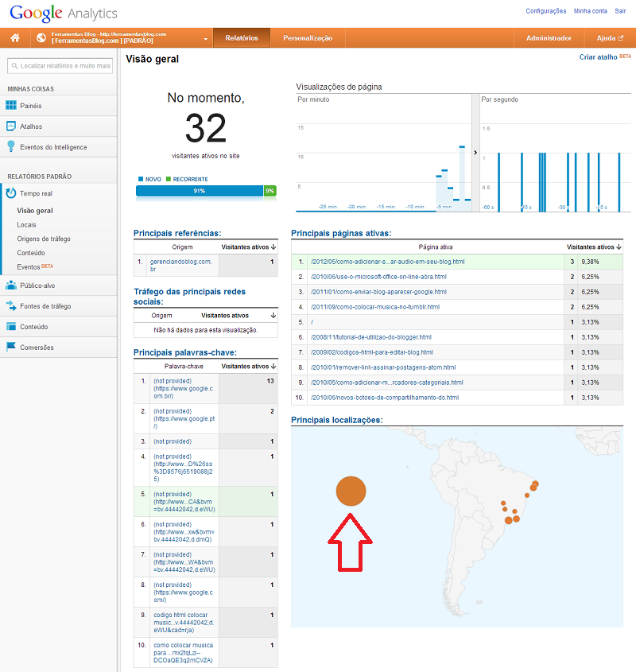Click the Eventos do Intelligence lightbulb icon

click(x=11, y=146)
